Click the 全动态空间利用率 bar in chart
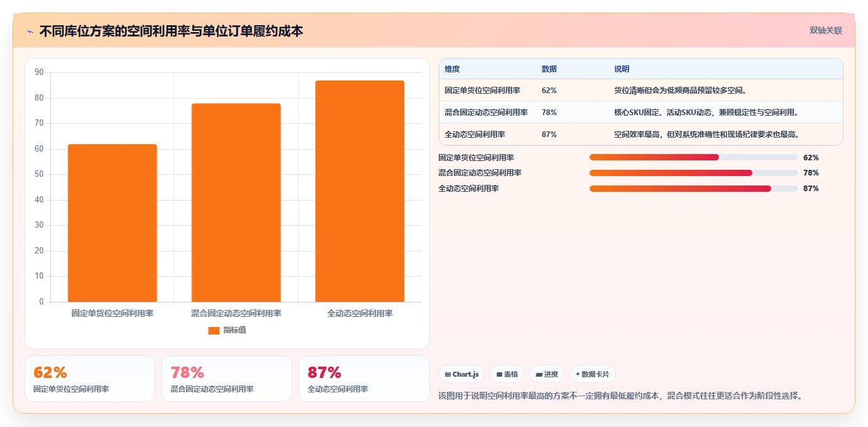 tap(360, 191)
